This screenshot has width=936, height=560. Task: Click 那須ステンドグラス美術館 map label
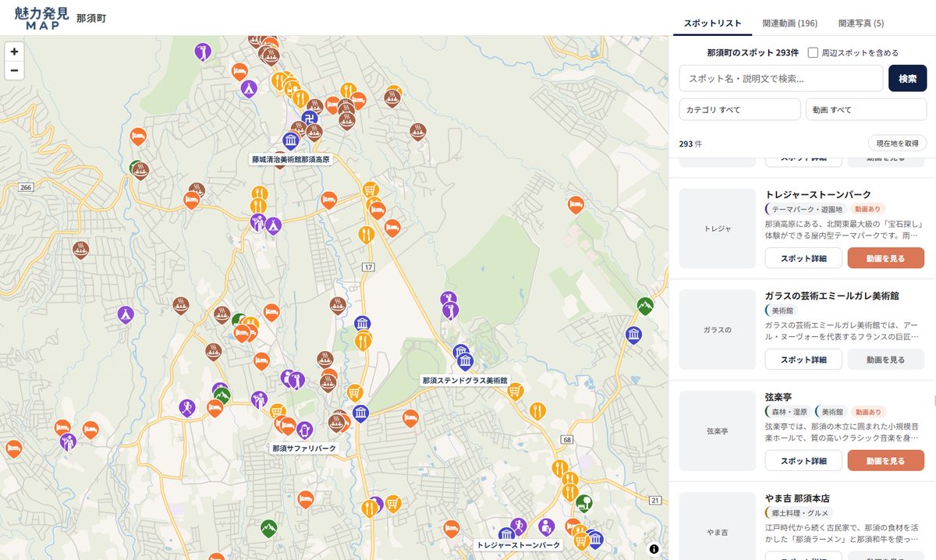[465, 381]
